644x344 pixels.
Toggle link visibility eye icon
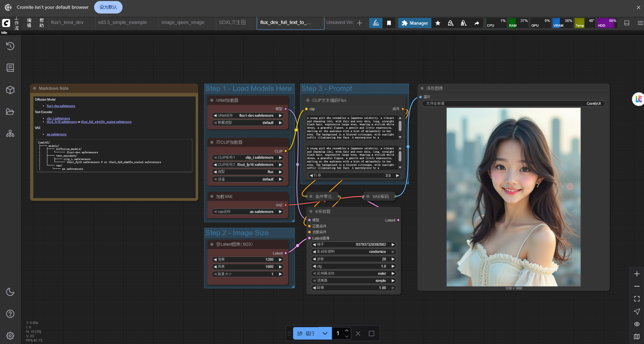[x=637, y=324]
